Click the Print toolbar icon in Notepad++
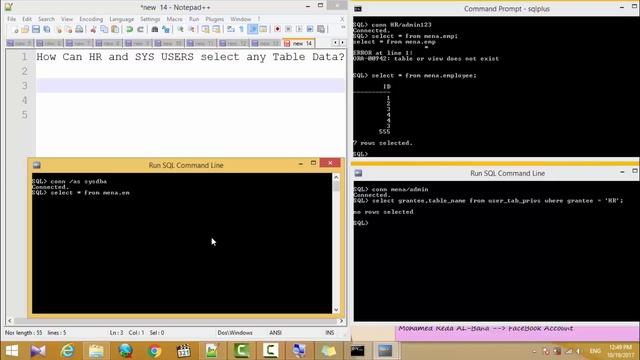This screenshot has height=360, width=640. (x=79, y=29)
